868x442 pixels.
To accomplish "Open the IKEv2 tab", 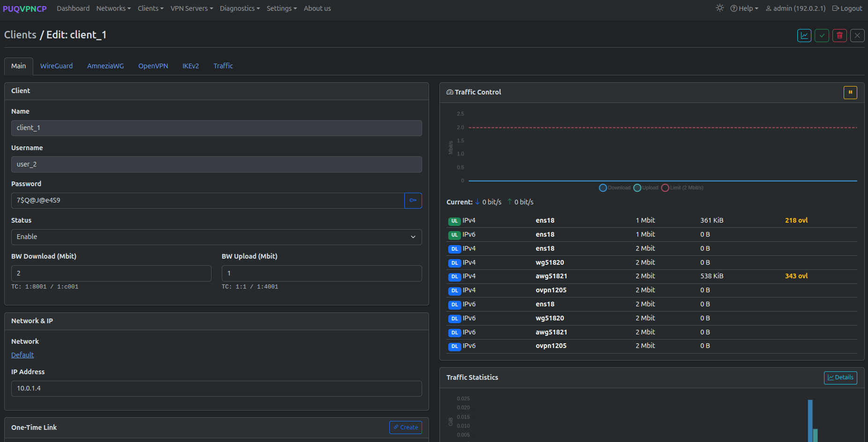I will (x=191, y=66).
